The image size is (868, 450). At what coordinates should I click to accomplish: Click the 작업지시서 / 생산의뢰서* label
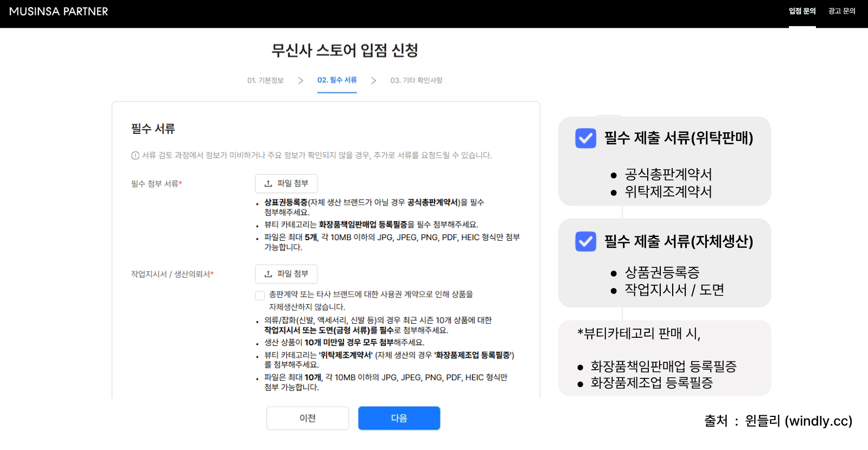(x=172, y=274)
